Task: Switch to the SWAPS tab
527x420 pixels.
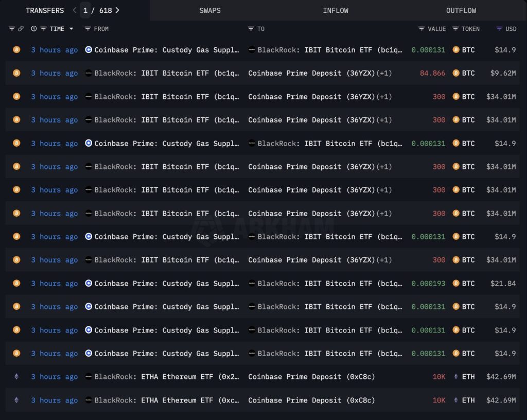Action: click(x=209, y=10)
